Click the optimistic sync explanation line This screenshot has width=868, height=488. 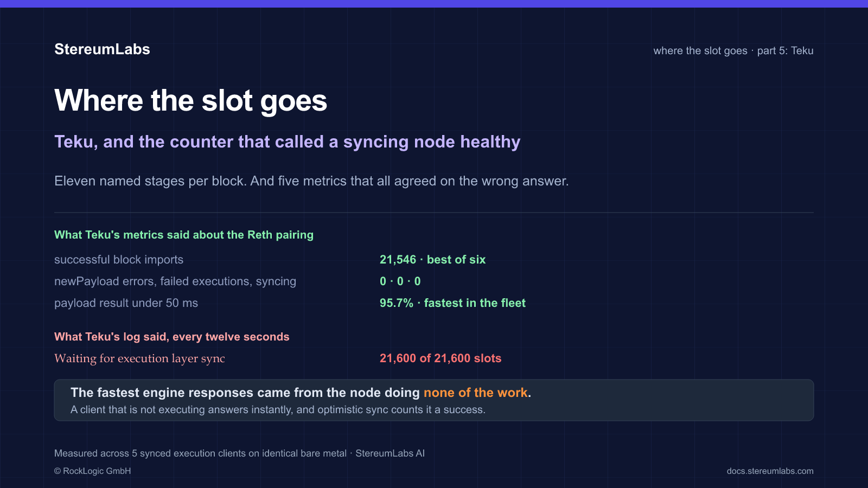coord(278,409)
